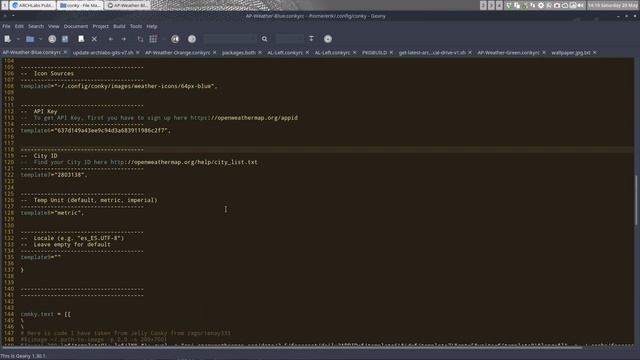Image resolution: width=640 pixels, height=360 pixels.
Task: Click the vertical editor scrollbar thumb
Action: click(636, 200)
